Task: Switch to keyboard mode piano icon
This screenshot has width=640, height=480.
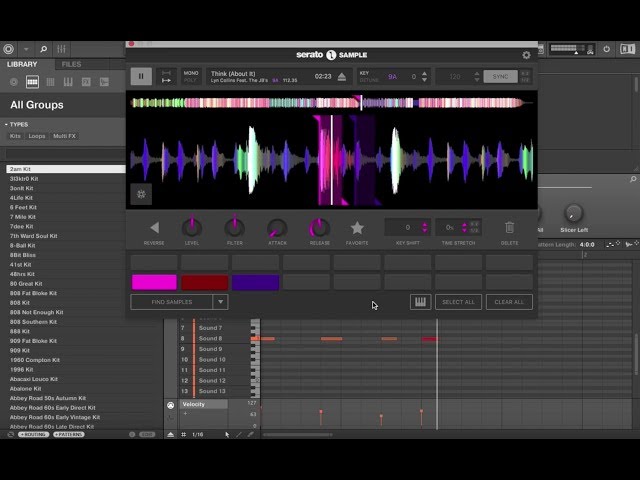Action: click(420, 302)
